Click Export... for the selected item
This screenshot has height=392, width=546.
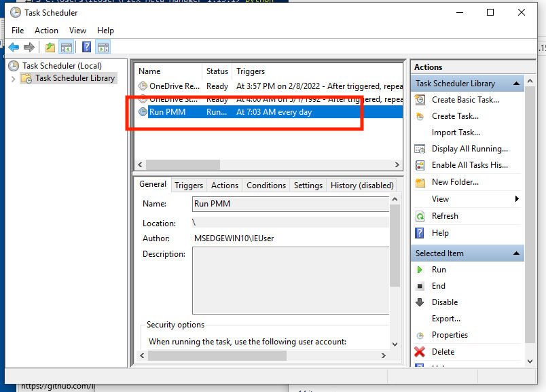446,319
